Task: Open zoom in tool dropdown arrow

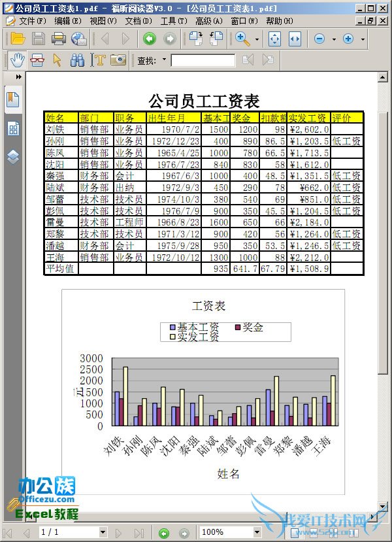Action: [x=257, y=39]
